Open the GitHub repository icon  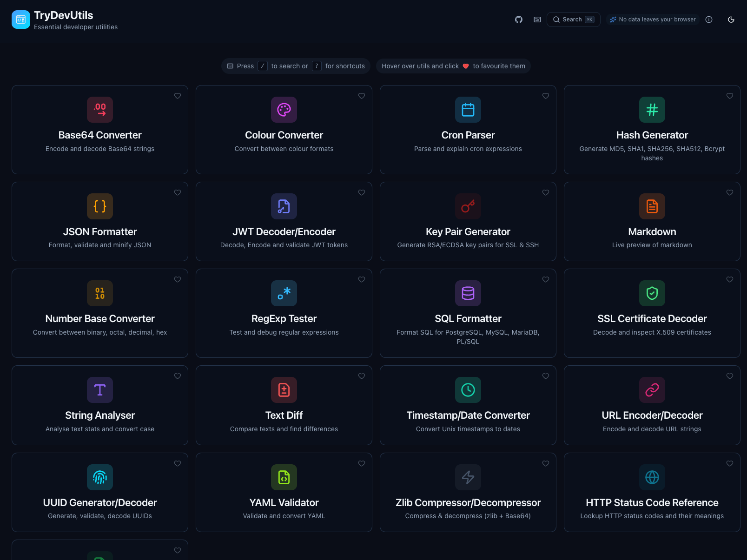(519, 20)
